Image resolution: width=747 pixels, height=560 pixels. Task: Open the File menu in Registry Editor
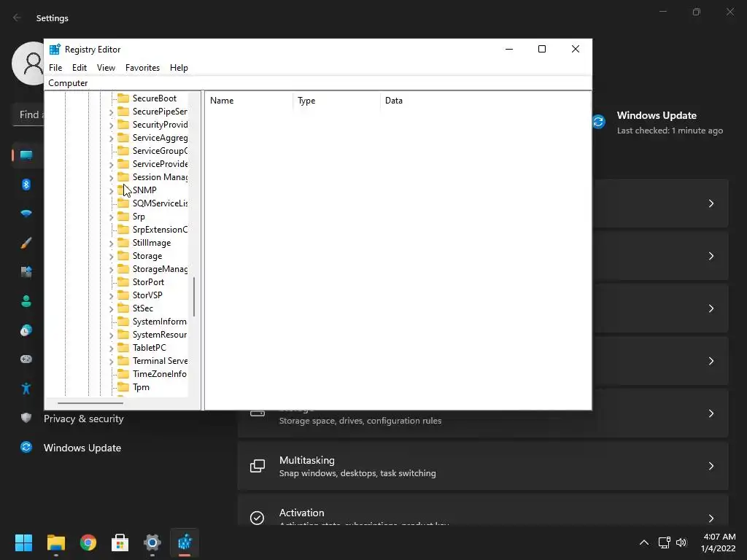click(55, 68)
